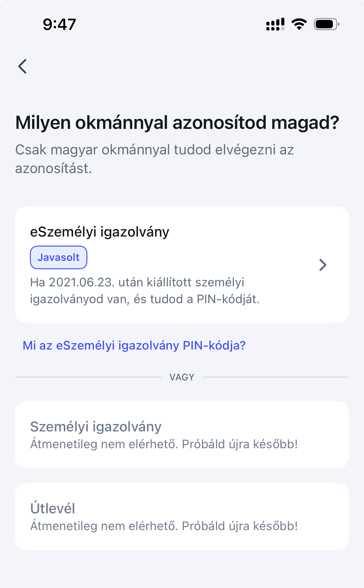This screenshot has height=588, width=364.
Task: Tap the VAGY divider label
Action: pos(182,377)
